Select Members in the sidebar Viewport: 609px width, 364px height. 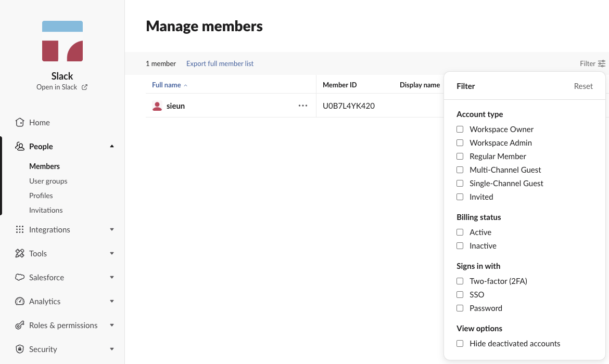pos(44,166)
